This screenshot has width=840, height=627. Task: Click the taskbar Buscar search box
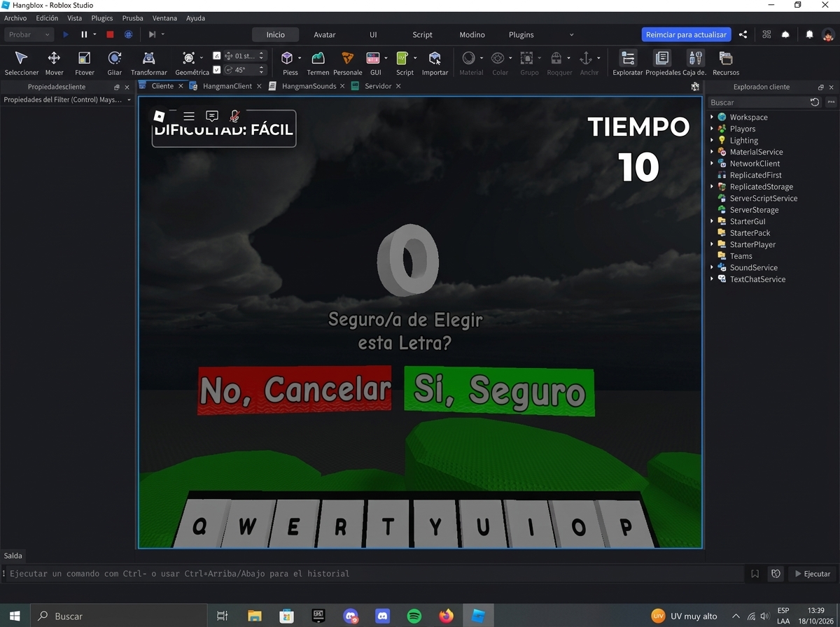click(118, 616)
